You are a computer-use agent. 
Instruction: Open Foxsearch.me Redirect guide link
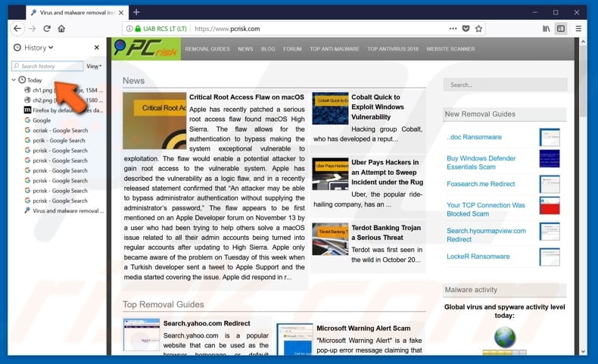pyautogui.click(x=481, y=184)
